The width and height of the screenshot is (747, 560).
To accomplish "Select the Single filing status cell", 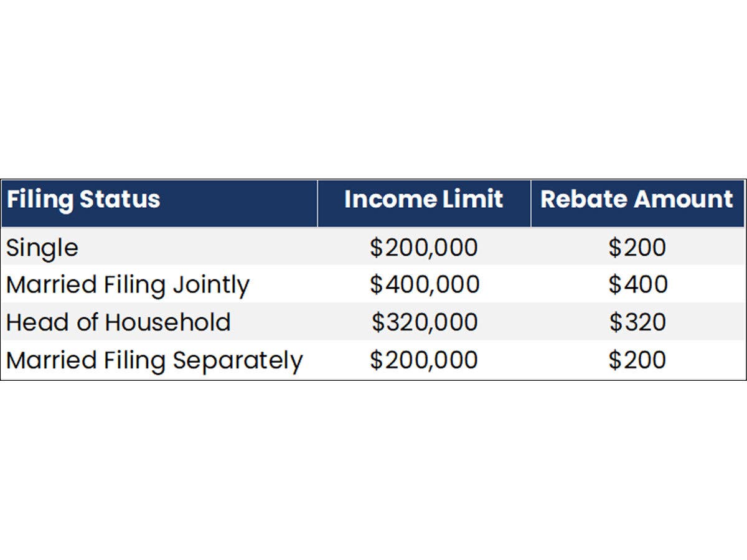I will (x=42, y=248).
